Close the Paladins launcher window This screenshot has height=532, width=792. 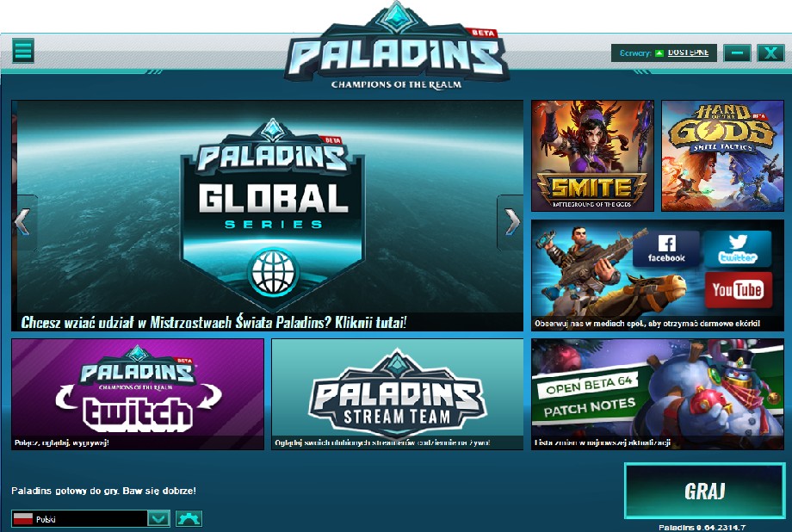pos(770,53)
